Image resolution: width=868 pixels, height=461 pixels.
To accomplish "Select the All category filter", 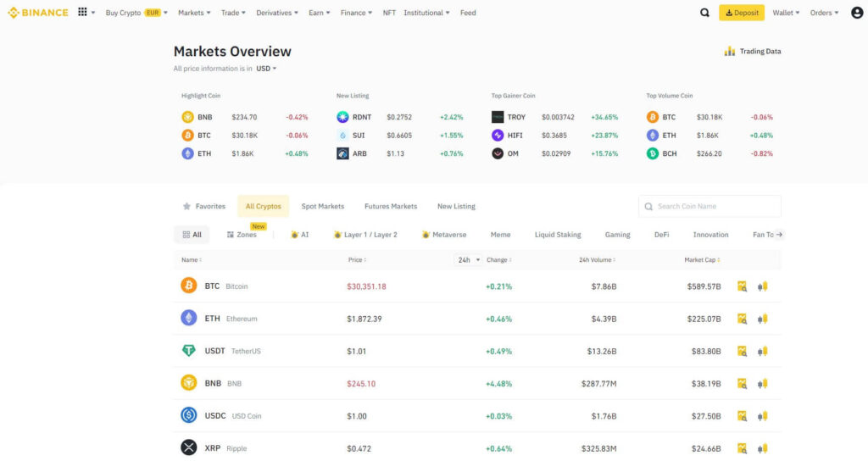I will tap(192, 234).
